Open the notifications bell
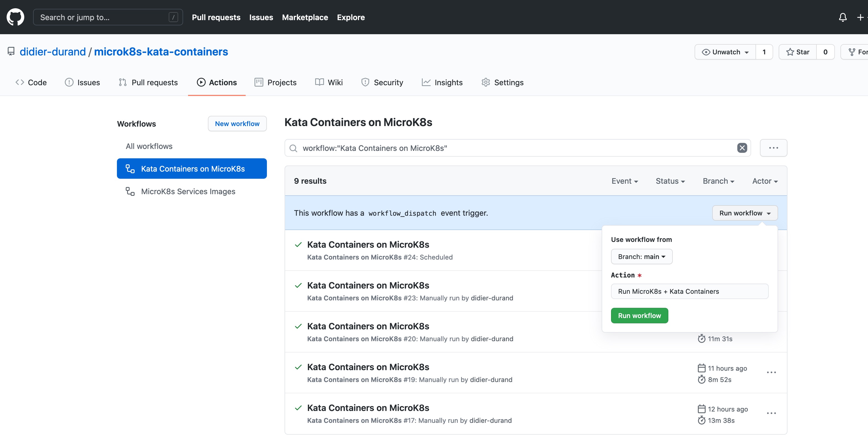Screen dimensions: 868x438 click(x=843, y=17)
